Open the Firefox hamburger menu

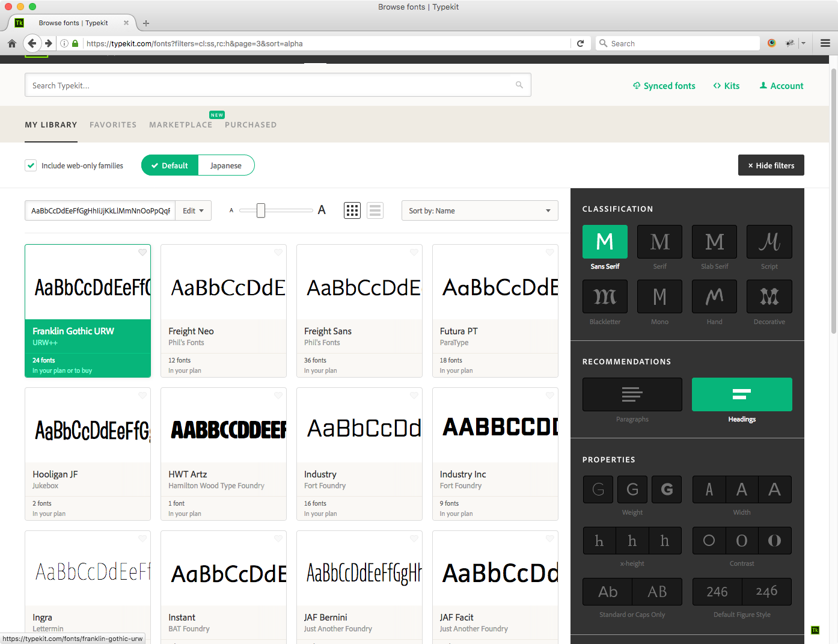(825, 43)
